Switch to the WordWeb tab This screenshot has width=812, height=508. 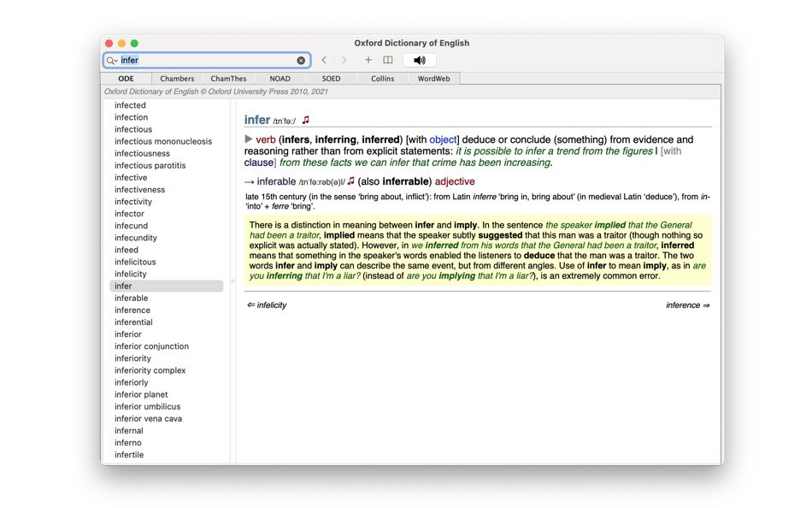pos(433,79)
